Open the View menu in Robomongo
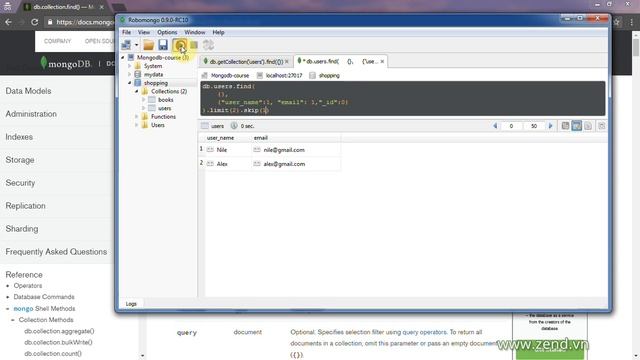This screenshot has height=360, width=640. click(144, 32)
